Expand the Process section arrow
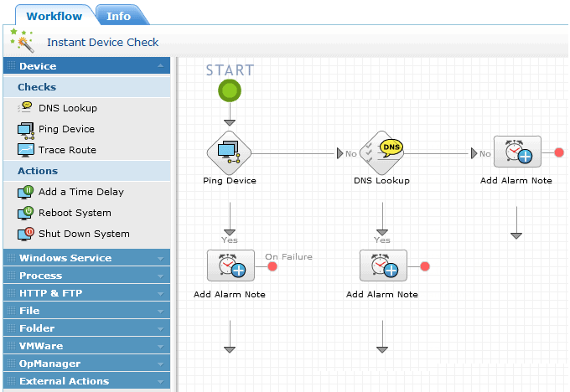570x392 pixels. pos(160,276)
